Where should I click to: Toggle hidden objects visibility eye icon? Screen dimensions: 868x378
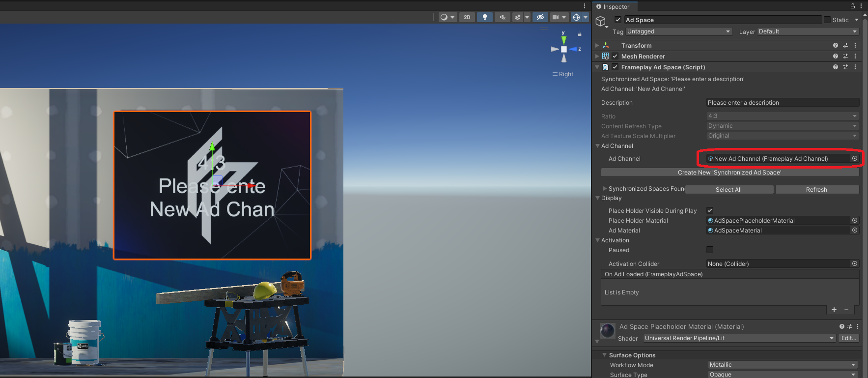point(540,17)
